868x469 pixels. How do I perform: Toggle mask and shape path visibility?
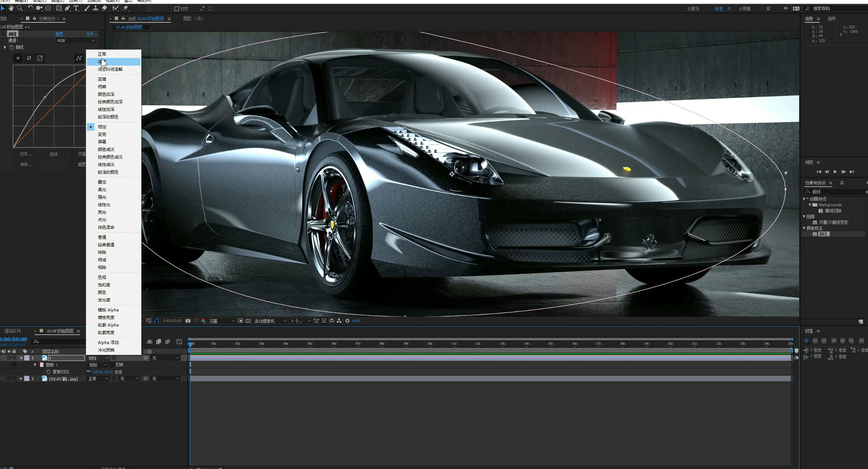click(157, 321)
